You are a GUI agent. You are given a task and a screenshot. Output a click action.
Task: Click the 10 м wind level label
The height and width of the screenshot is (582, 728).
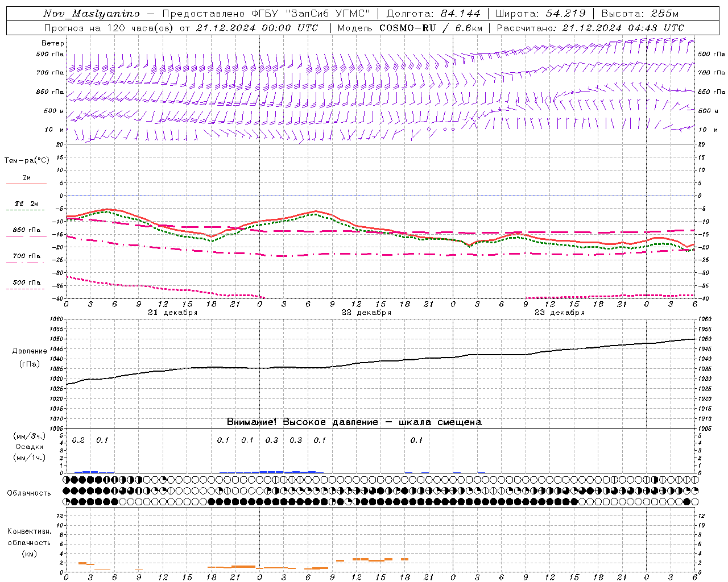55,130
